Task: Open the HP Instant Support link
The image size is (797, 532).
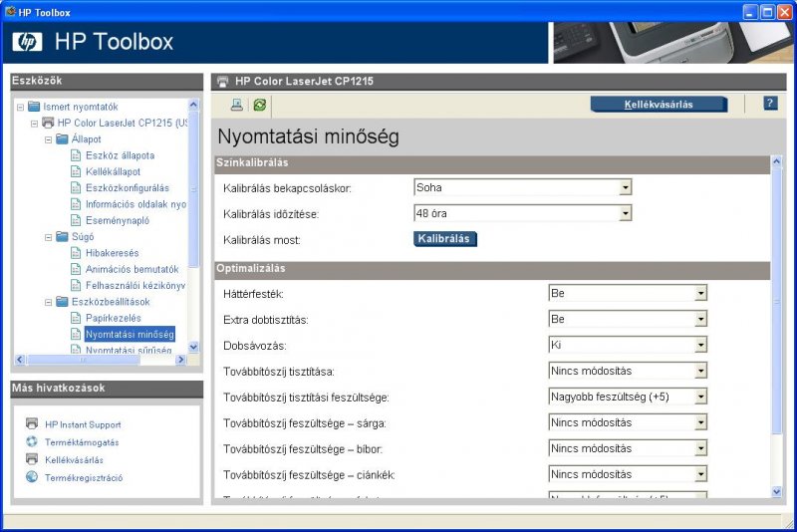Action: 83,424
